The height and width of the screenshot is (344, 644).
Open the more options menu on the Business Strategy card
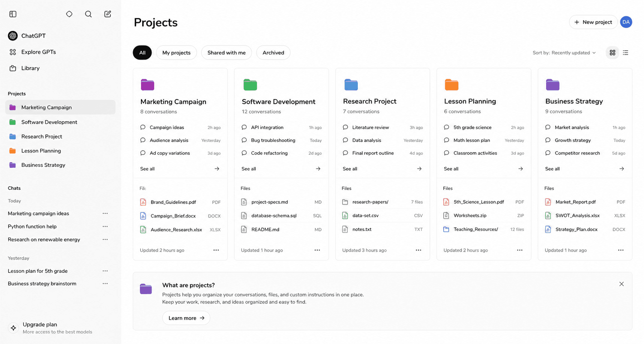pos(621,250)
